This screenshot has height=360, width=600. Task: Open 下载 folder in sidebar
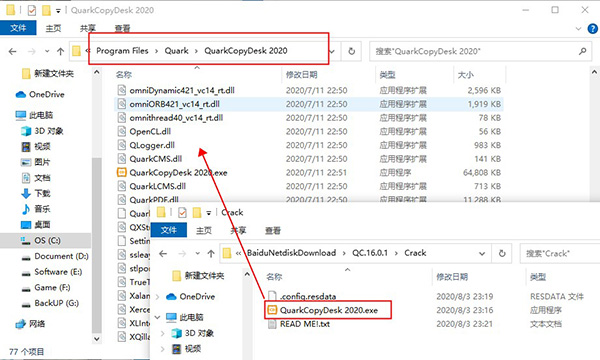pos(36,193)
